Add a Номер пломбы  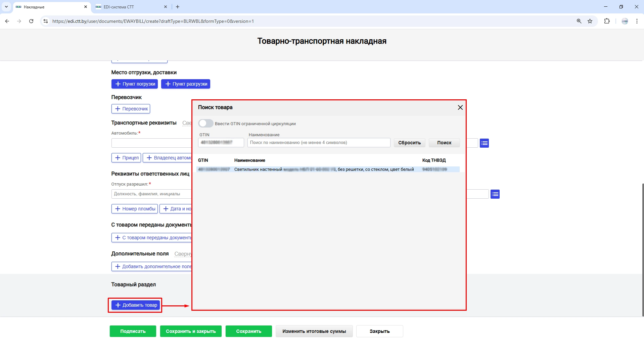(x=135, y=209)
